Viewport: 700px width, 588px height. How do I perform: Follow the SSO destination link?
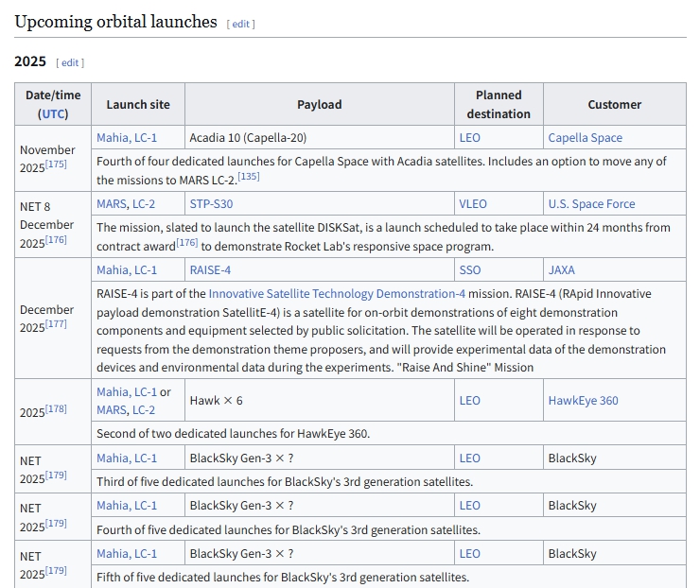(470, 270)
